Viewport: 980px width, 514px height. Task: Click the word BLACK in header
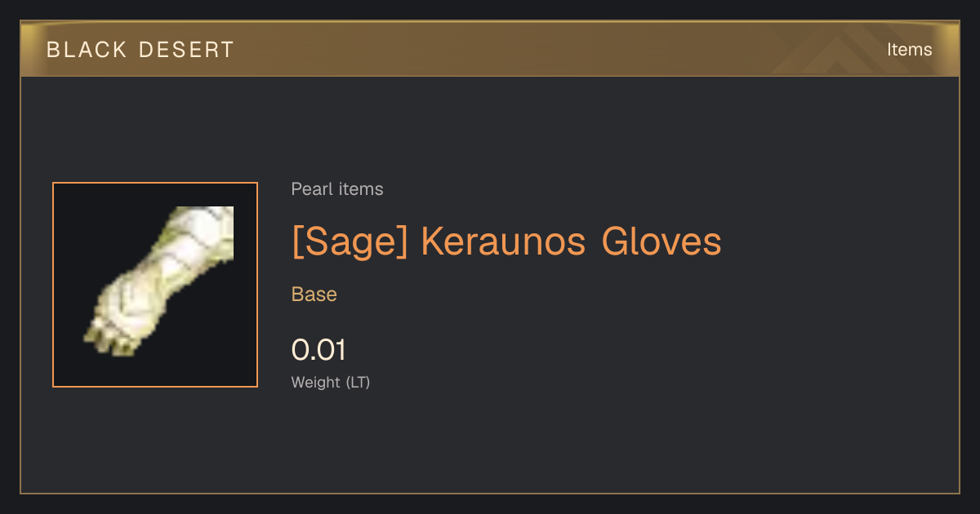87,50
